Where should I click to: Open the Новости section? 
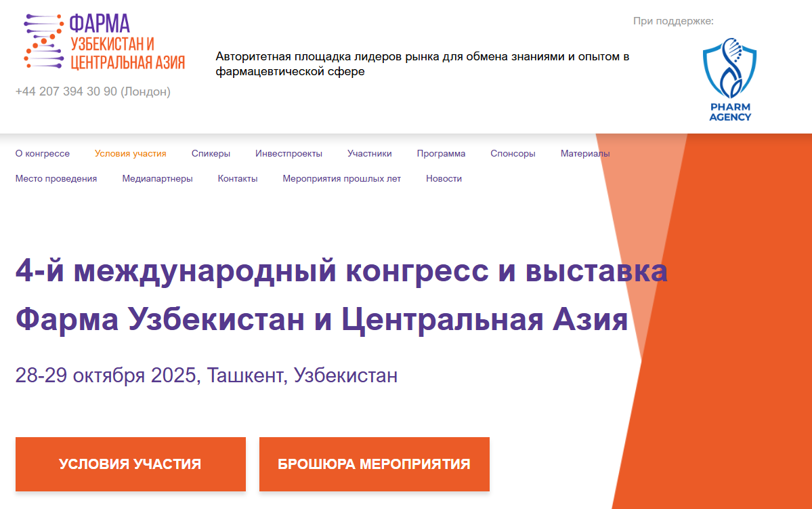(x=444, y=178)
